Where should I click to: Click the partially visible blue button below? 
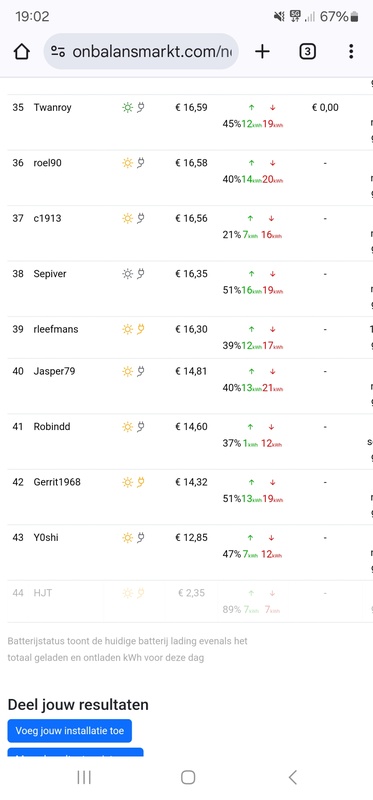[76, 752]
